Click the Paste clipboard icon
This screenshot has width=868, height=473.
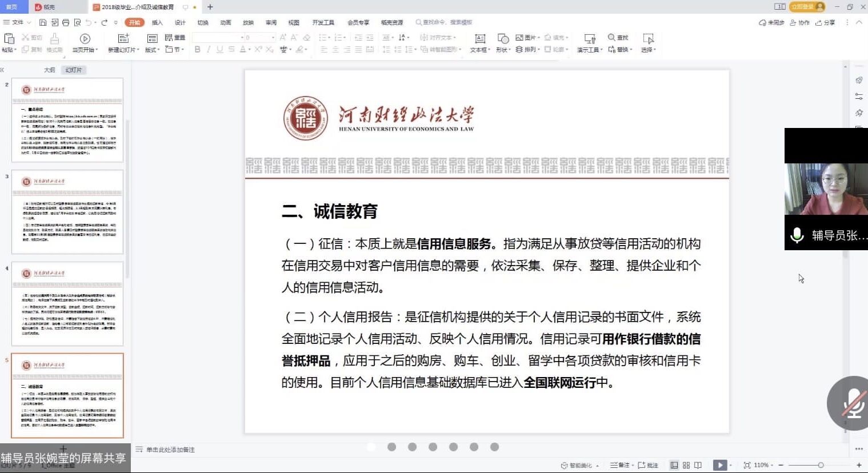(9, 38)
